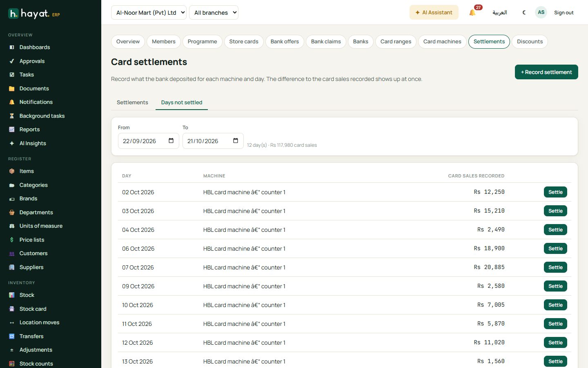Screen dimensions: 588x368
Task: Expand the Al-Noor Mart company dropdown
Action: 149,12
